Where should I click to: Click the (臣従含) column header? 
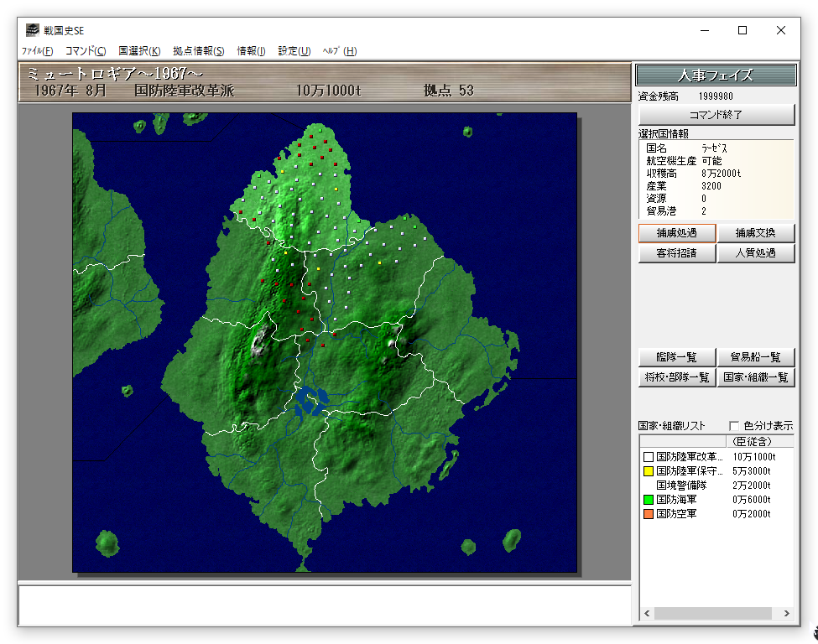(751, 441)
